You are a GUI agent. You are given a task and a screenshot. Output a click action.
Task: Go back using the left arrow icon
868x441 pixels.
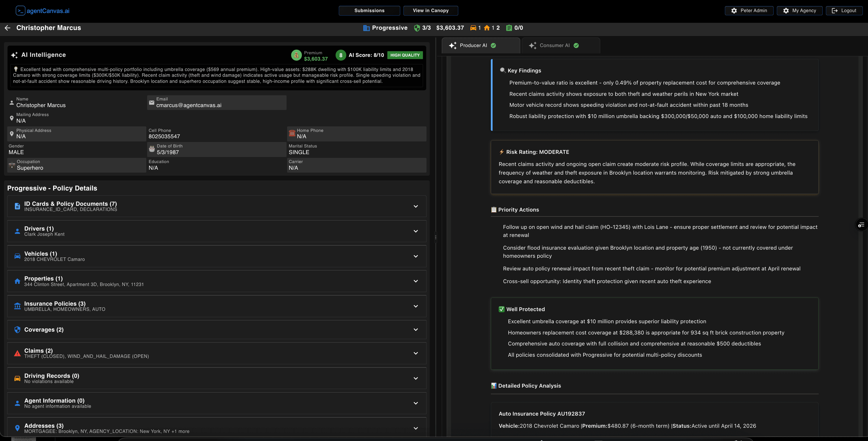click(8, 28)
